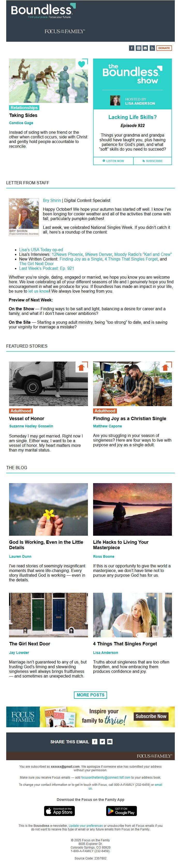Open the RSS feed icon in header
181x868 pixels.
152,48
